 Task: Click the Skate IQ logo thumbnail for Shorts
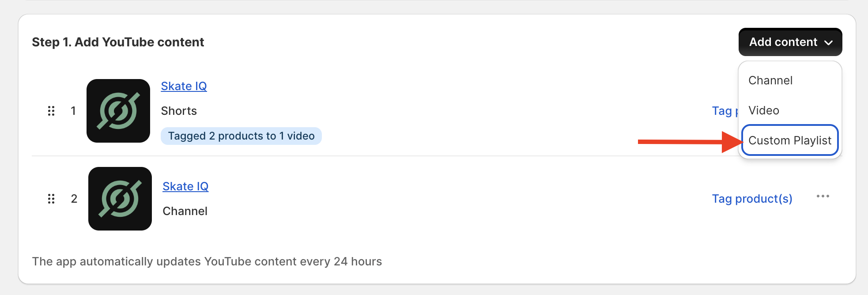coord(118,111)
